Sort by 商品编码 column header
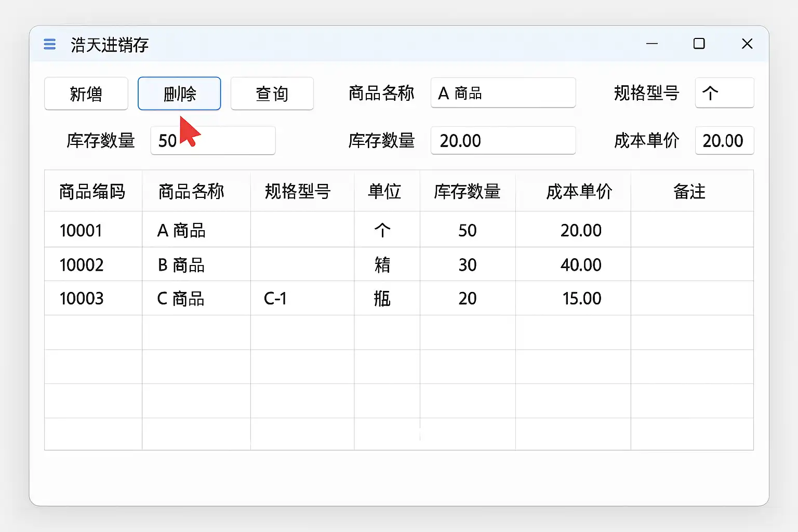The height and width of the screenshot is (532, 798). click(92, 191)
